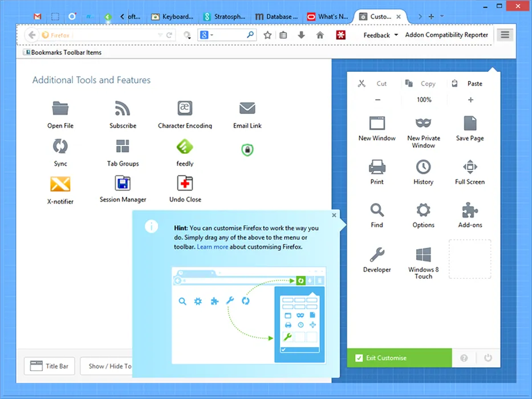Click the Add-ons puzzle piece icon
This screenshot has width=532, height=399.
[x=470, y=210]
